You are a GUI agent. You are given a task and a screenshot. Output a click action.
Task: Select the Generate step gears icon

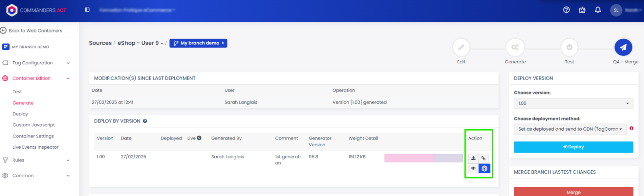(x=515, y=47)
